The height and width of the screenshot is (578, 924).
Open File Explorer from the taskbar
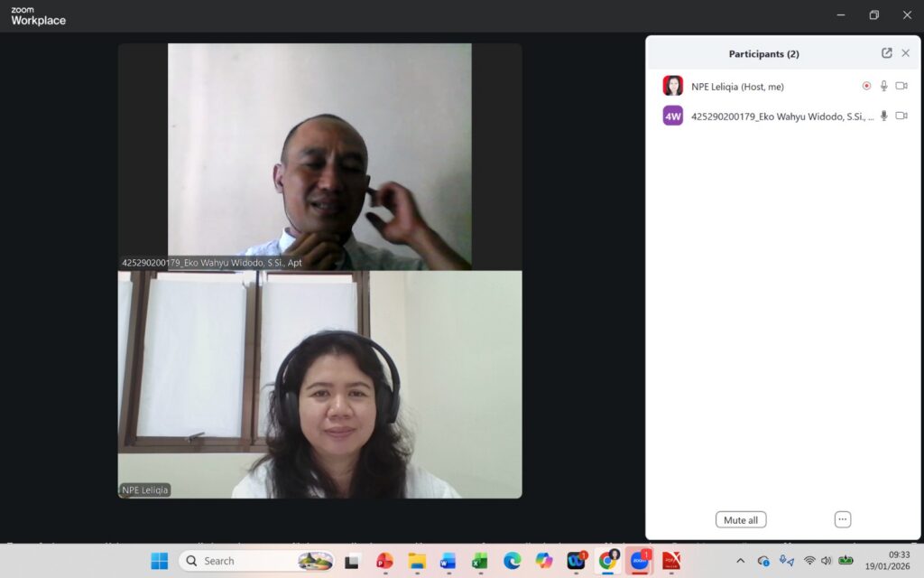pyautogui.click(x=416, y=561)
